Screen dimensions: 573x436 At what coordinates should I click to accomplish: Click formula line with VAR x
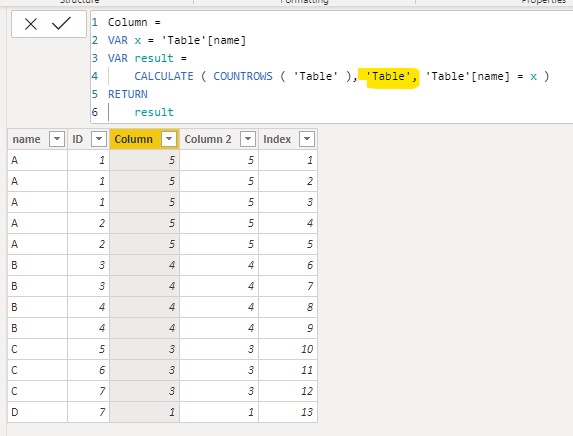click(x=177, y=40)
